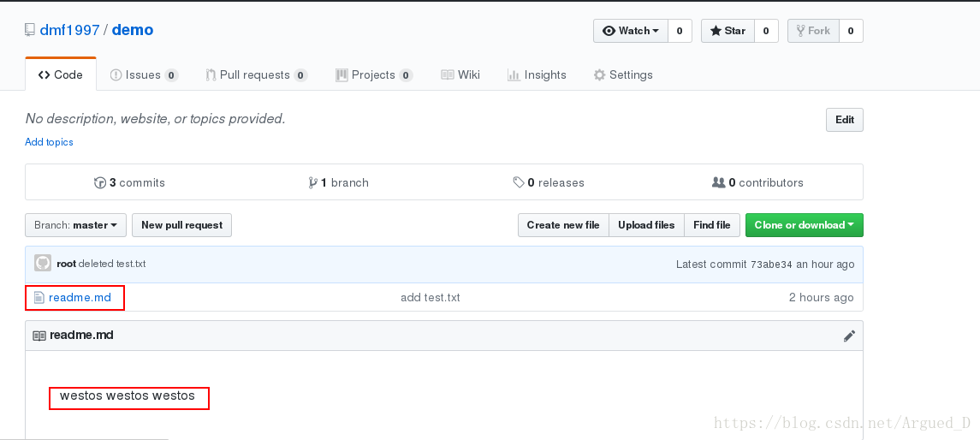This screenshot has height=440, width=980.
Task: Click the root author name
Action: (66, 264)
